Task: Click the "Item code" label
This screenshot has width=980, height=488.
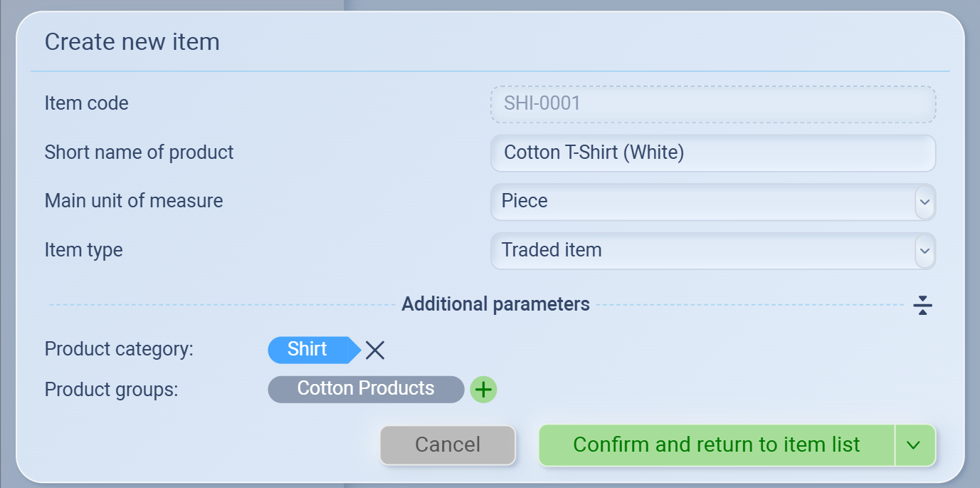Action: click(87, 103)
